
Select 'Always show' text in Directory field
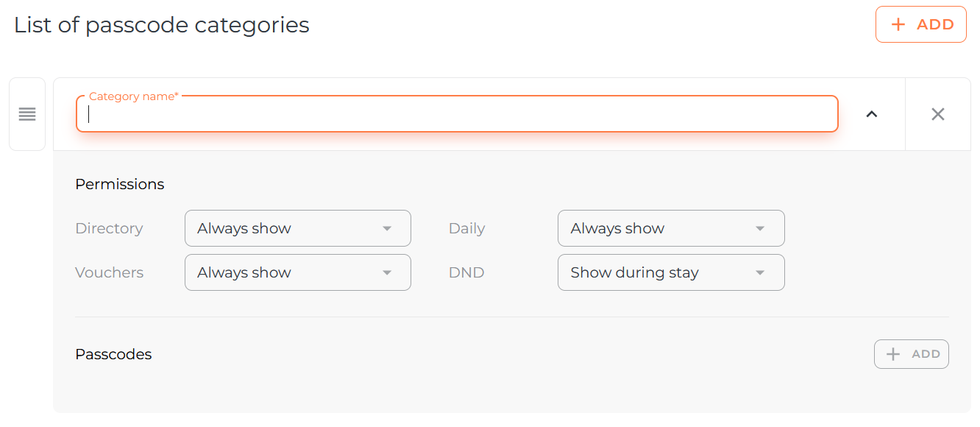tap(244, 228)
